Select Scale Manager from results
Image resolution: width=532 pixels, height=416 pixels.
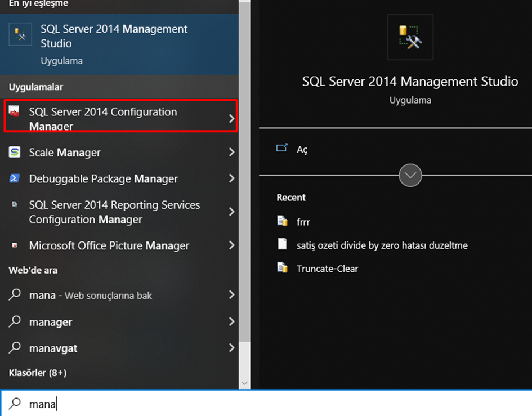[x=119, y=153]
